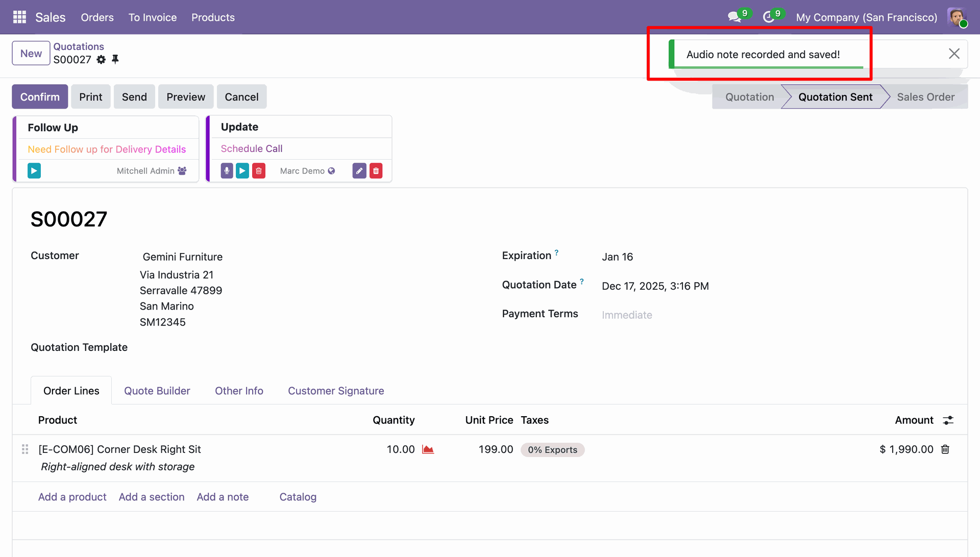
Task: Click the microphone record icon in Update card
Action: click(227, 171)
